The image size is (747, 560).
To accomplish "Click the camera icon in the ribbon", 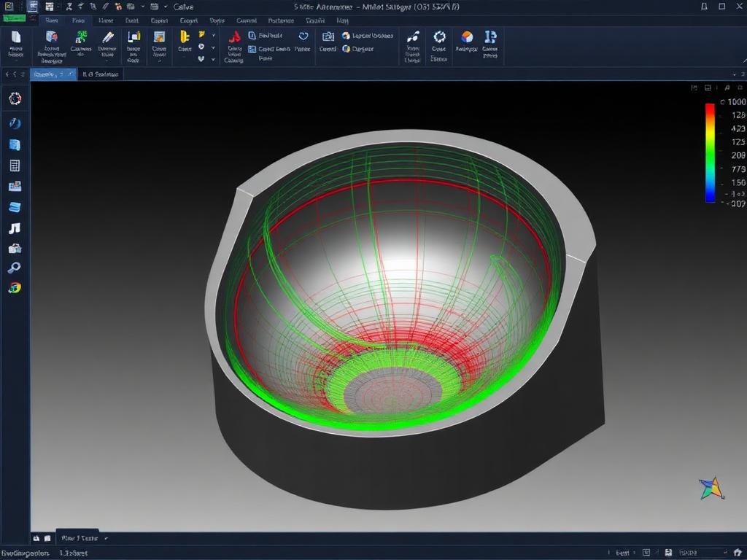I will coord(328,36).
